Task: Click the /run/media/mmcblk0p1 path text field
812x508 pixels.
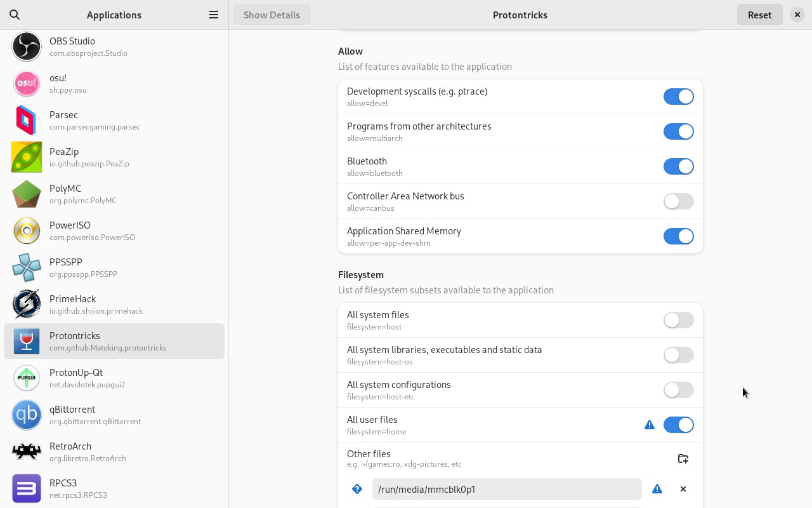Action: (506, 489)
